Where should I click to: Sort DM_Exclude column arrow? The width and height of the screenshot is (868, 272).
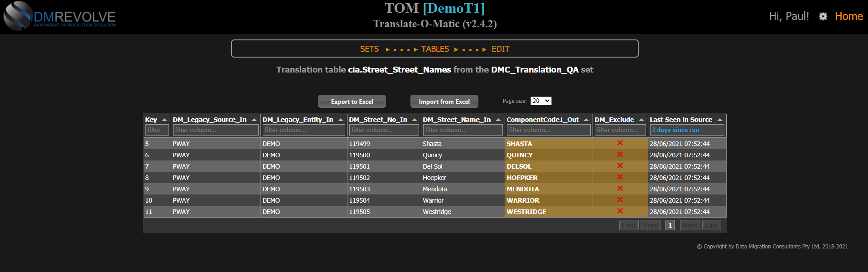tap(641, 120)
